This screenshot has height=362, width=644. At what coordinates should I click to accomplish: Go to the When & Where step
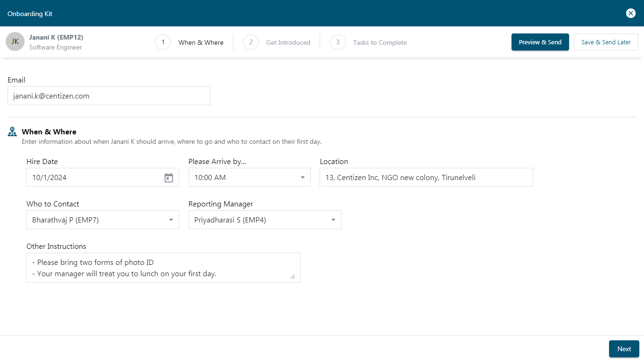[201, 42]
